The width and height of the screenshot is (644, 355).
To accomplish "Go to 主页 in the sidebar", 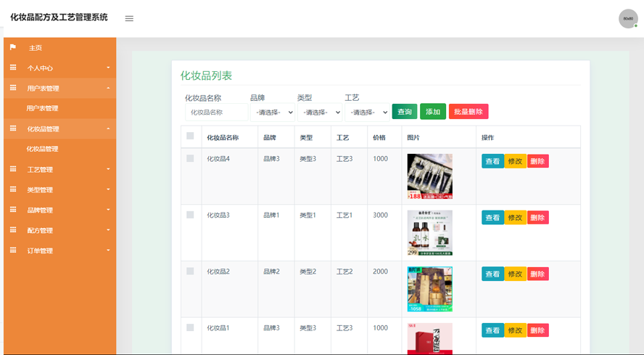I will [x=60, y=48].
